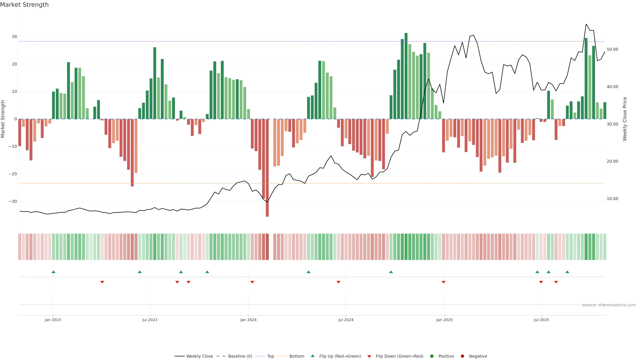Click the Jan 2023 x-axis label
The image size is (644, 362).
point(53,320)
